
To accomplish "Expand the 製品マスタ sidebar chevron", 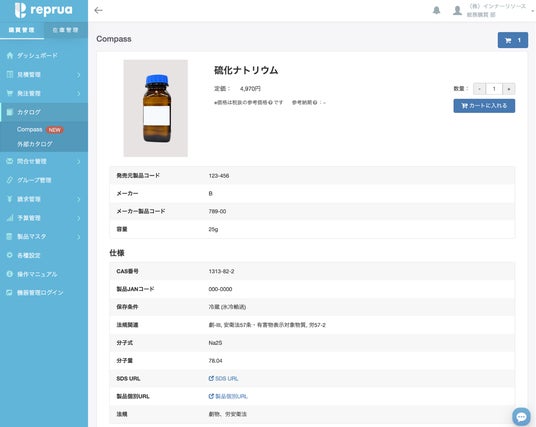I will click(79, 237).
